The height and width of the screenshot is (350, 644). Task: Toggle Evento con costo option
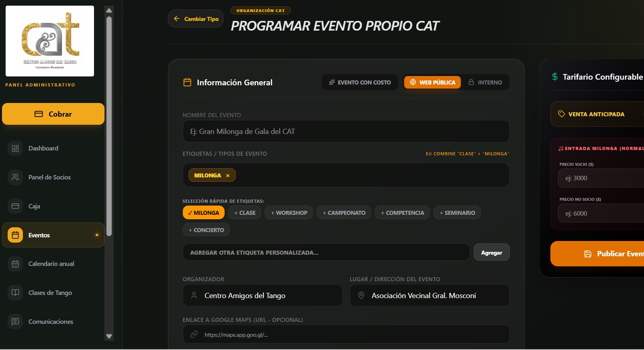[360, 82]
